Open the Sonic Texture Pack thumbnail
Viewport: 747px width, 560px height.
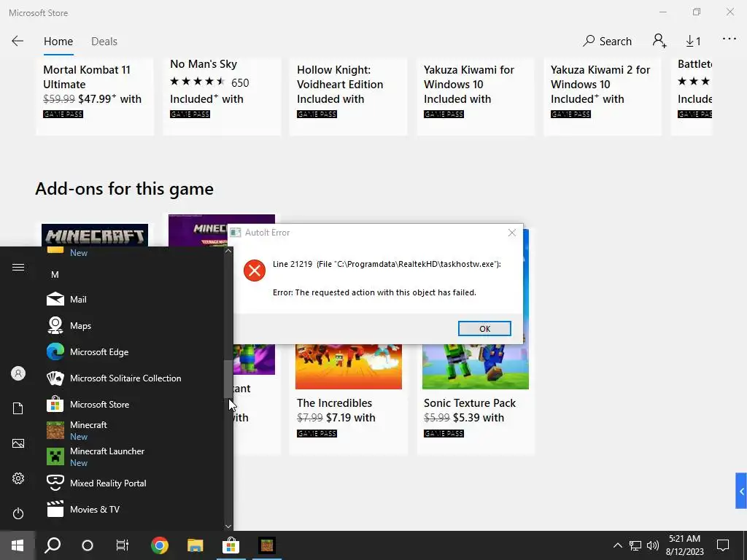476,367
